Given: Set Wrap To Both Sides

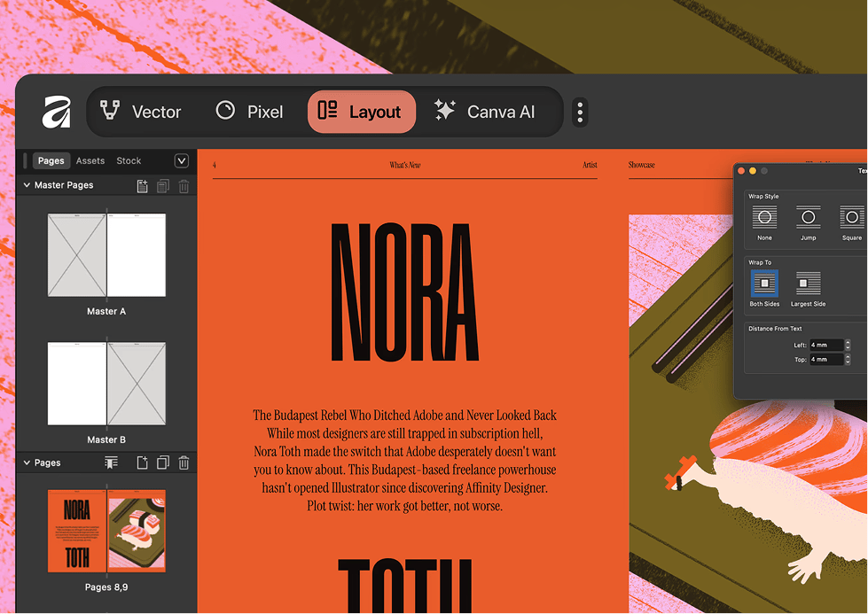Looking at the screenshot, I should point(764,288).
